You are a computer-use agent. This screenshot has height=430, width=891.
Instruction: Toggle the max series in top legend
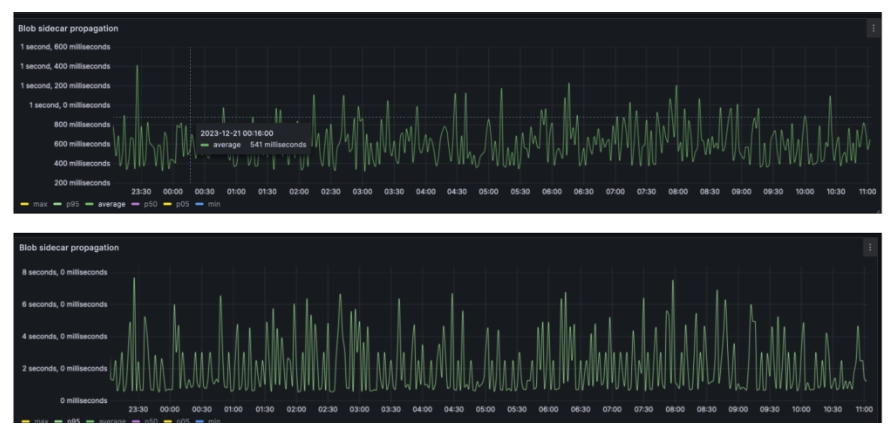[41, 204]
